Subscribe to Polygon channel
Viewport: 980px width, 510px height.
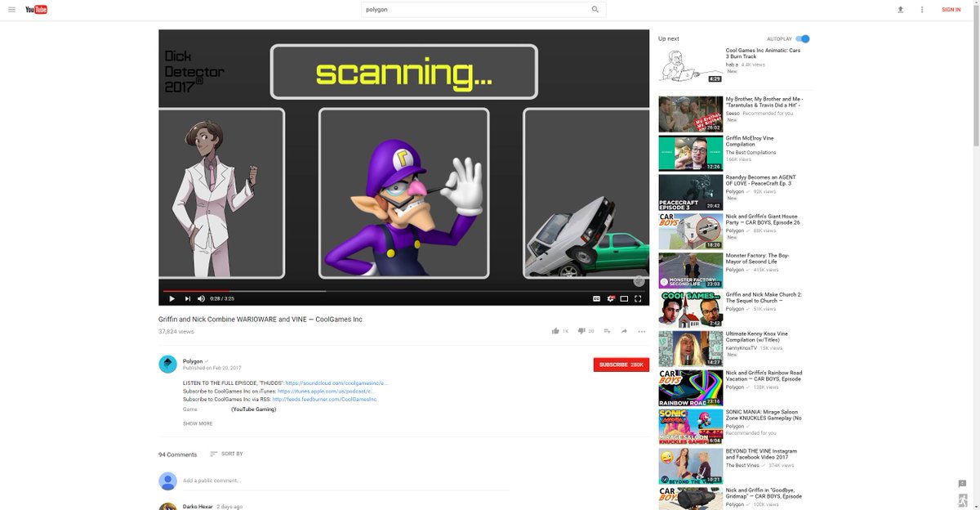pos(621,365)
